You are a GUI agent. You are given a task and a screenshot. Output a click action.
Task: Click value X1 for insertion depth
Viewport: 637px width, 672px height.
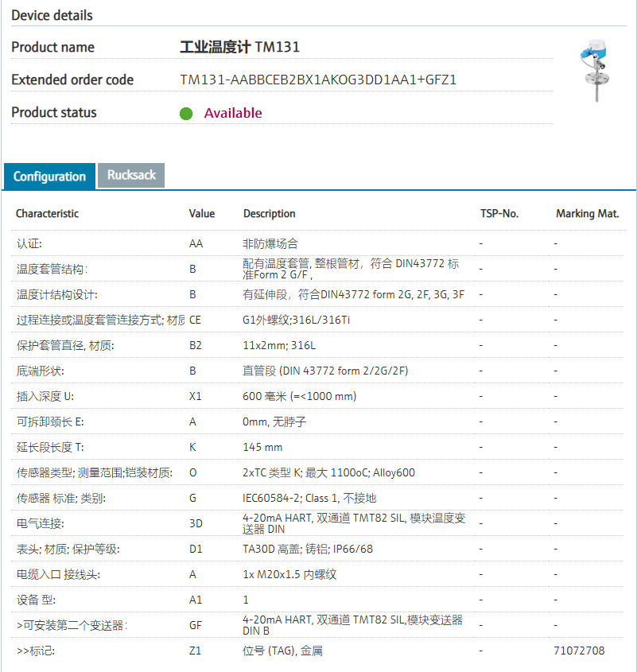196,396
